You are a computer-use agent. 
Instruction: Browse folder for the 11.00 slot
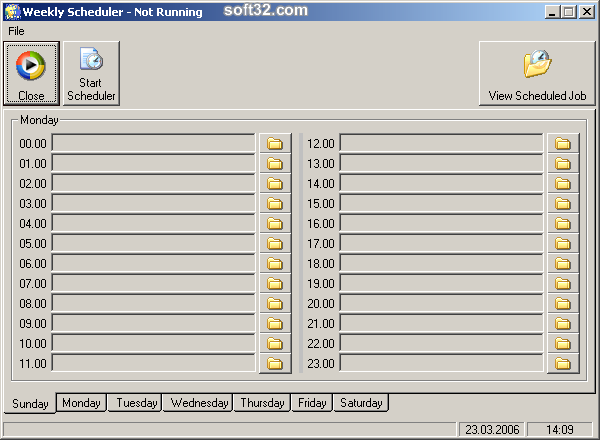pyautogui.click(x=275, y=363)
